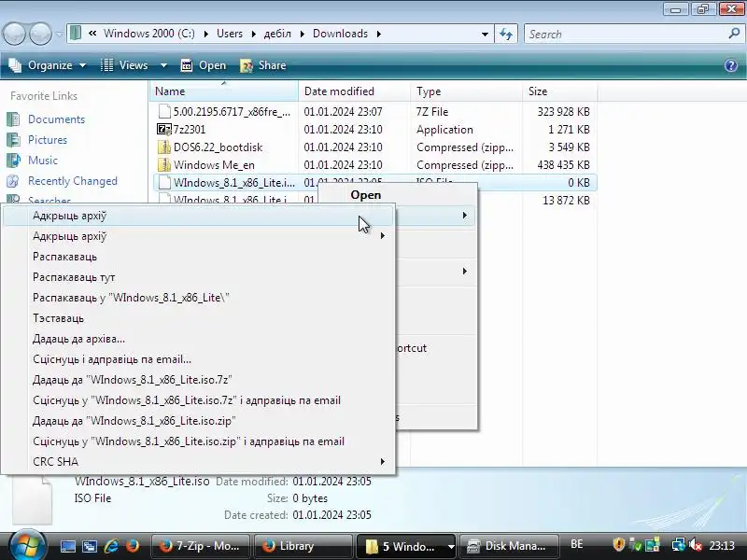This screenshot has width=747, height=560.
Task: Open the Recently Changed favorite link
Action: (x=73, y=181)
